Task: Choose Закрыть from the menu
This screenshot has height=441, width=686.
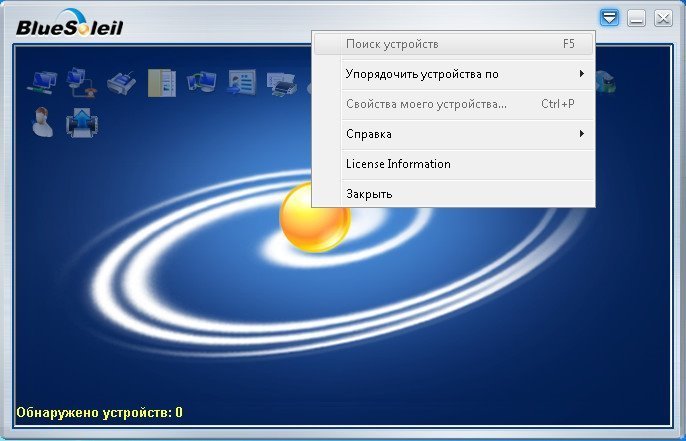Action: 453,194
